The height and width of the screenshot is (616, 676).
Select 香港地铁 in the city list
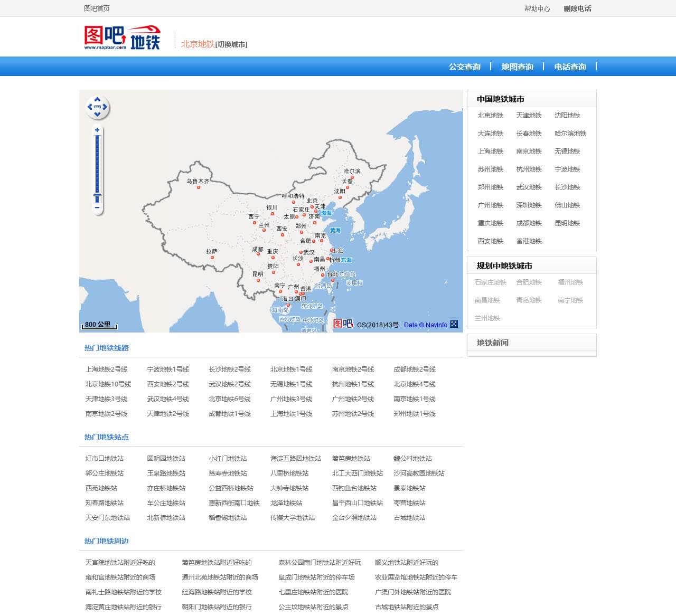point(529,241)
